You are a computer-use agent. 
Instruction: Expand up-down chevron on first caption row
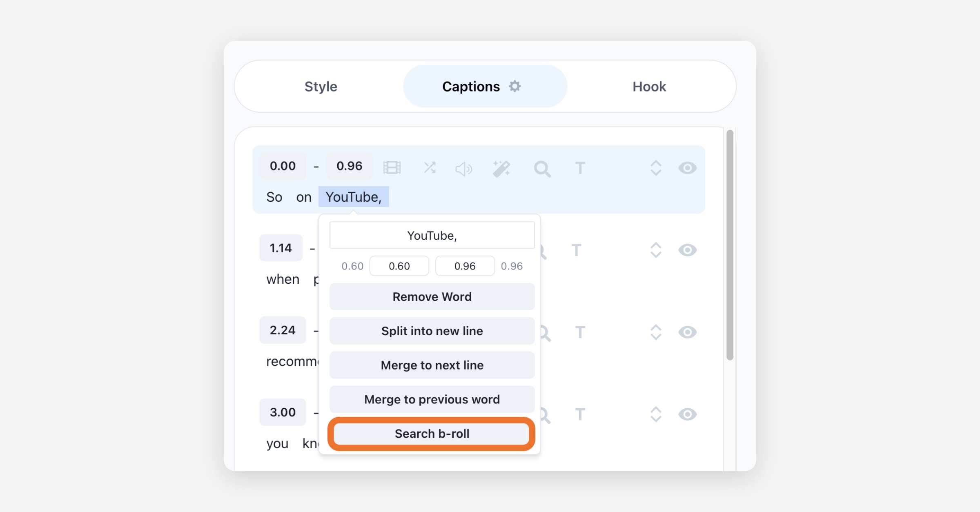tap(656, 168)
